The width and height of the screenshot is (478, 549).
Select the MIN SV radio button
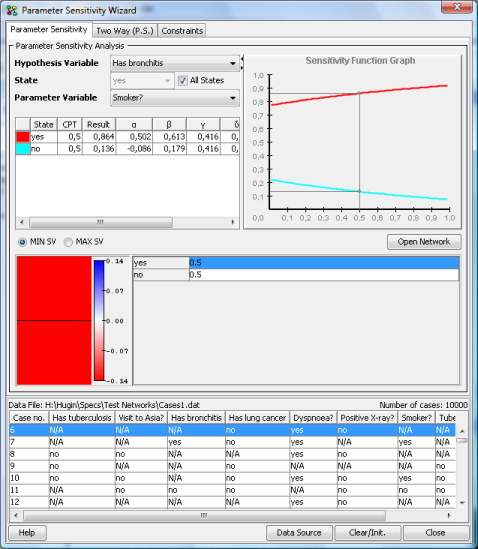22,242
